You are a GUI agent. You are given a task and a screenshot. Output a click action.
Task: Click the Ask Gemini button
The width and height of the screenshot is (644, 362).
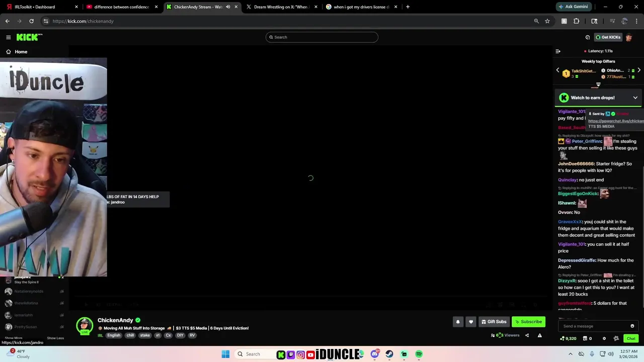coord(573,7)
